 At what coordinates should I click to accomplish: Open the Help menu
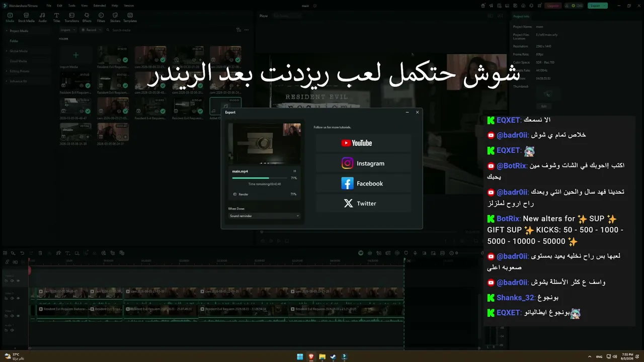point(115,6)
